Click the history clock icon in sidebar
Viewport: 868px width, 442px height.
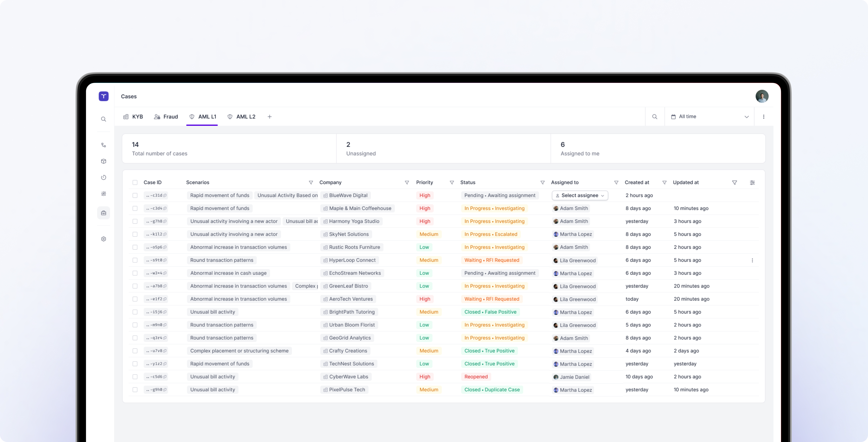103,177
